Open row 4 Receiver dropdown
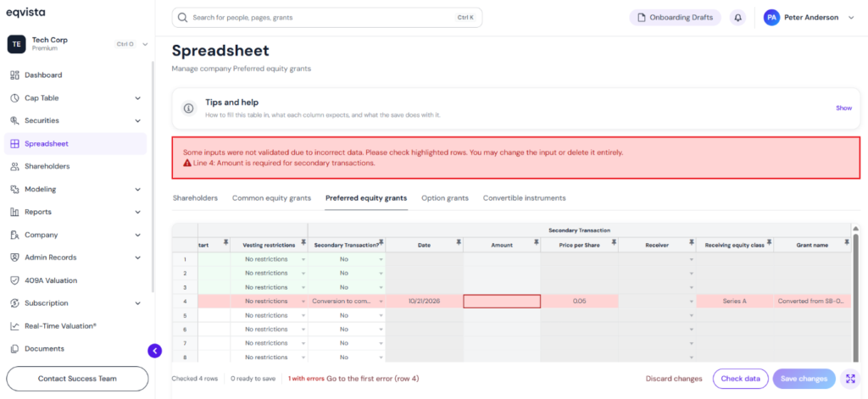868x399 pixels. click(692, 302)
